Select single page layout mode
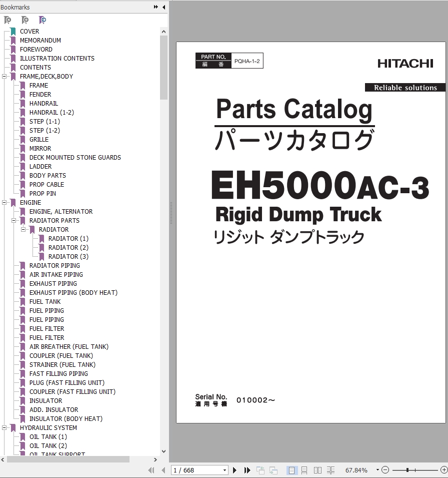This screenshot has height=478, width=448. (x=291, y=470)
